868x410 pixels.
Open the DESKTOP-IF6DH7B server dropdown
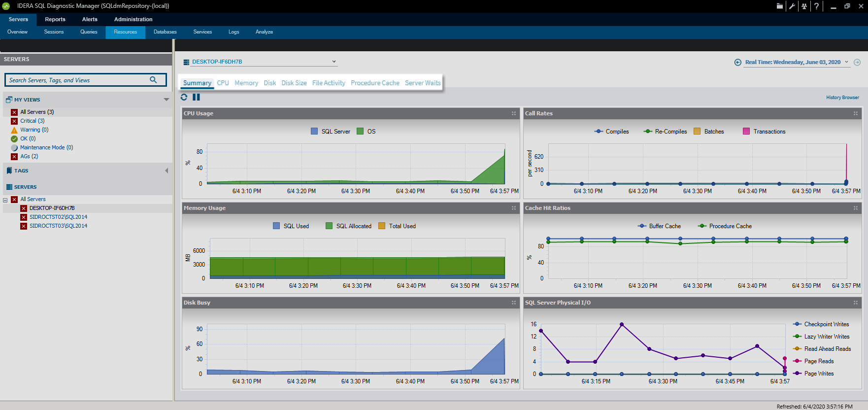coord(334,62)
